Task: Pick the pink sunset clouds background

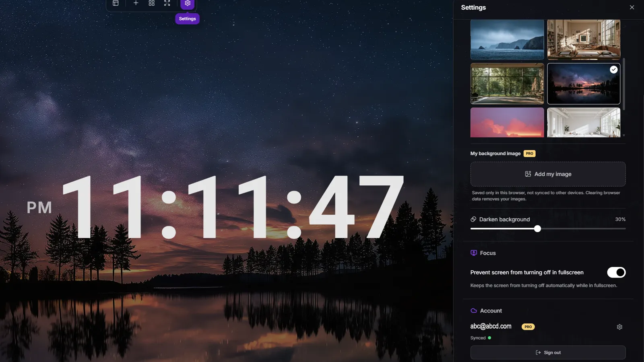Action: [x=507, y=122]
